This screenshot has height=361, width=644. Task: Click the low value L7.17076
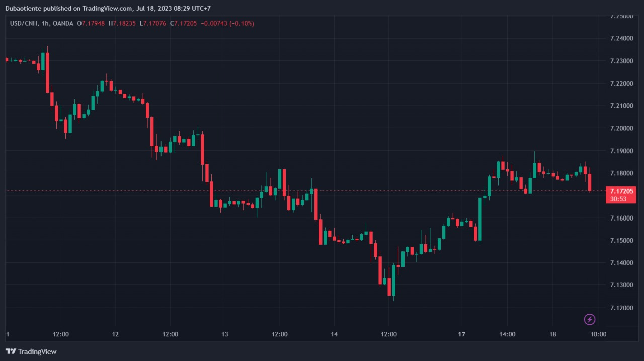153,23
